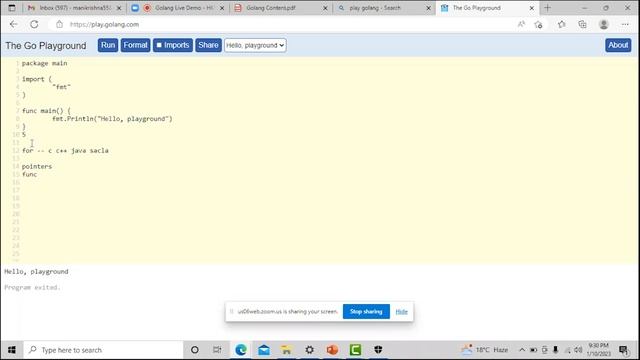Open the taskbar clock and date
This screenshot has height=360, width=640.
(599, 350)
